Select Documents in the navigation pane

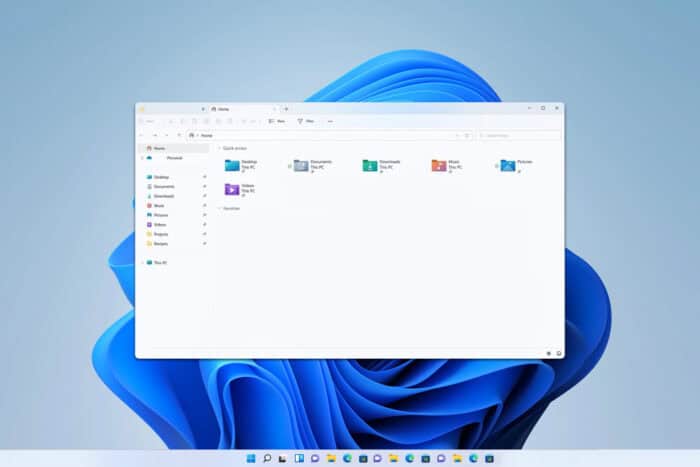click(174, 187)
